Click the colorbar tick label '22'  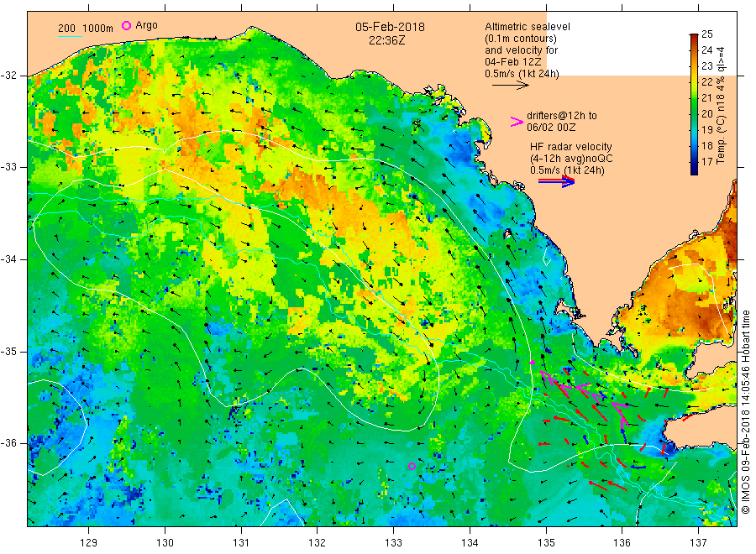point(706,82)
